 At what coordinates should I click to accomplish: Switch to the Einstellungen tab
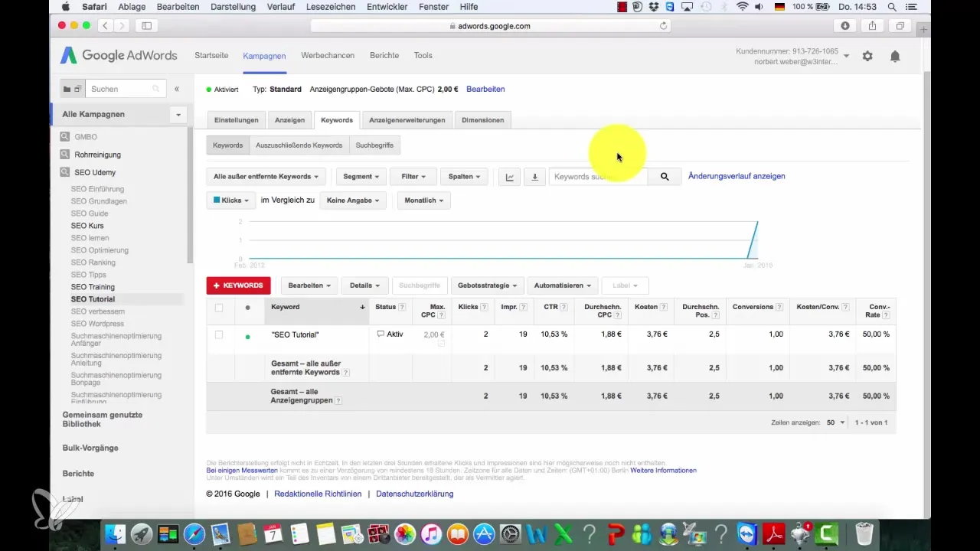pyautogui.click(x=237, y=120)
